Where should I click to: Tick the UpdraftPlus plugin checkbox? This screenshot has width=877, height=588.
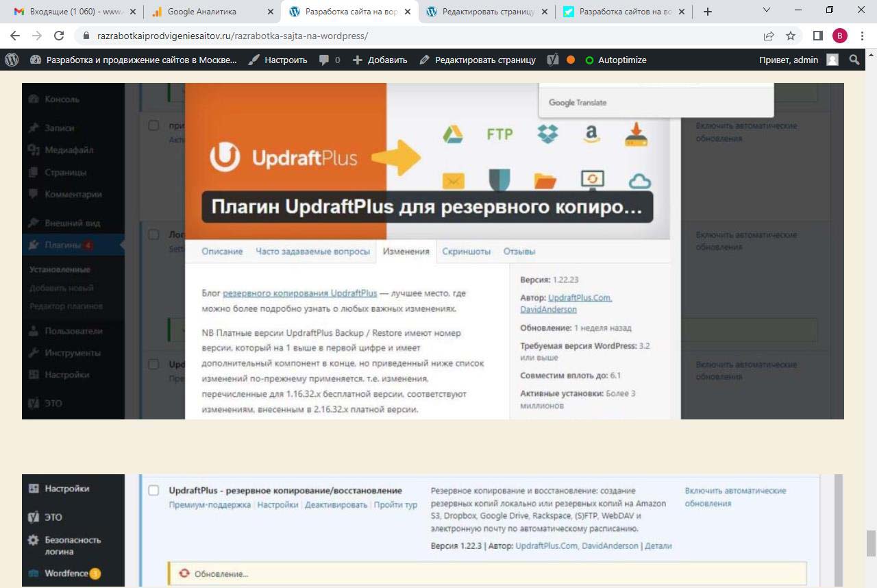pos(154,491)
